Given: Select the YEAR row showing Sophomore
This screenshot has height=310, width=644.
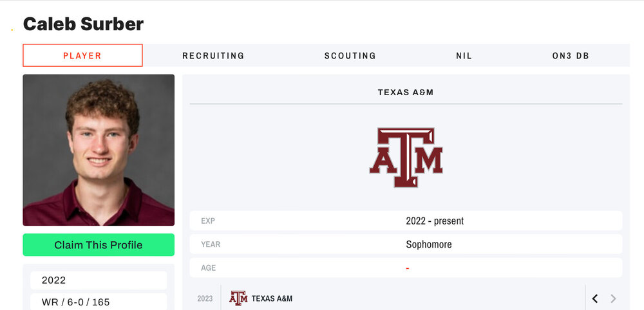Looking at the screenshot, I should (x=406, y=244).
